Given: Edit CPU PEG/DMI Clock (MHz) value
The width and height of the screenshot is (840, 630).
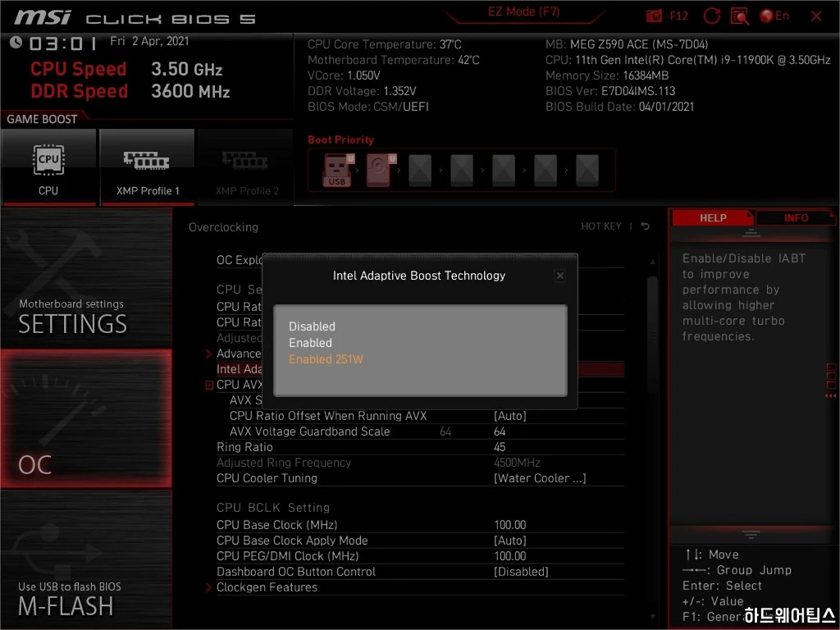Looking at the screenshot, I should 509,555.
